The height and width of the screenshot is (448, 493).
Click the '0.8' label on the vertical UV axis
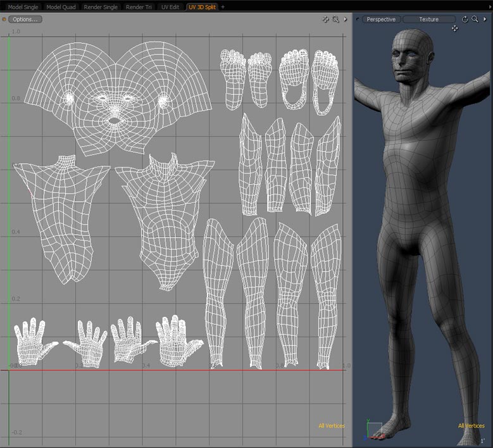point(16,98)
